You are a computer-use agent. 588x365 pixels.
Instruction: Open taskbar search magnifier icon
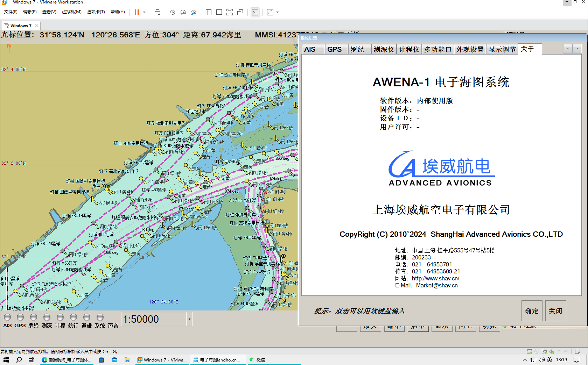tap(19, 360)
